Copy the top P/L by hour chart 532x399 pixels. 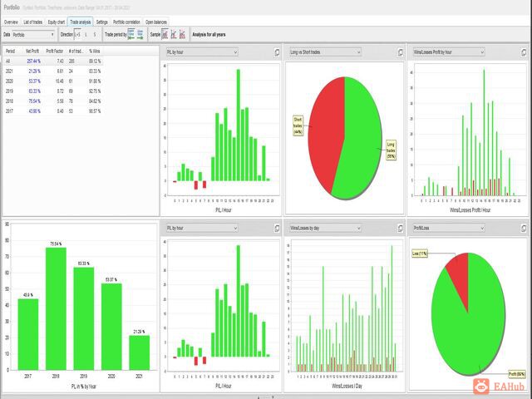[x=277, y=52]
